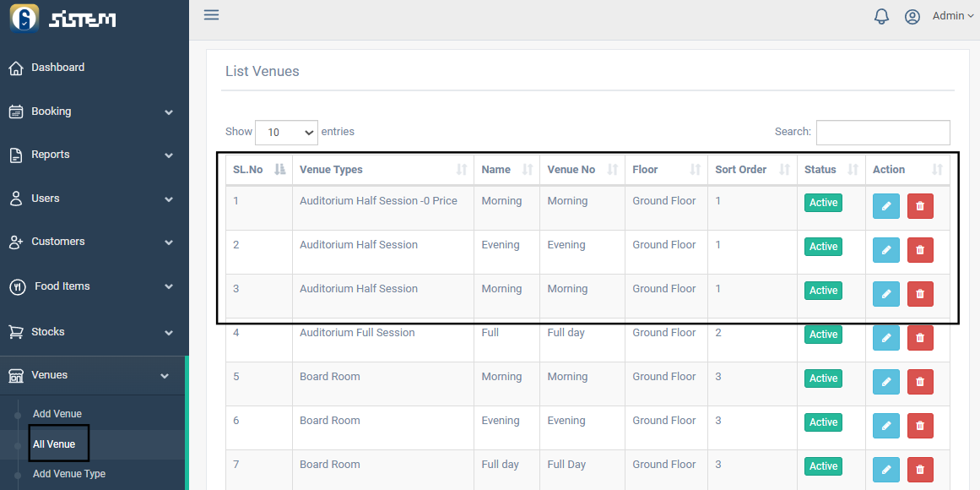
Task: Sort by the Venue Types column
Action: [383, 170]
